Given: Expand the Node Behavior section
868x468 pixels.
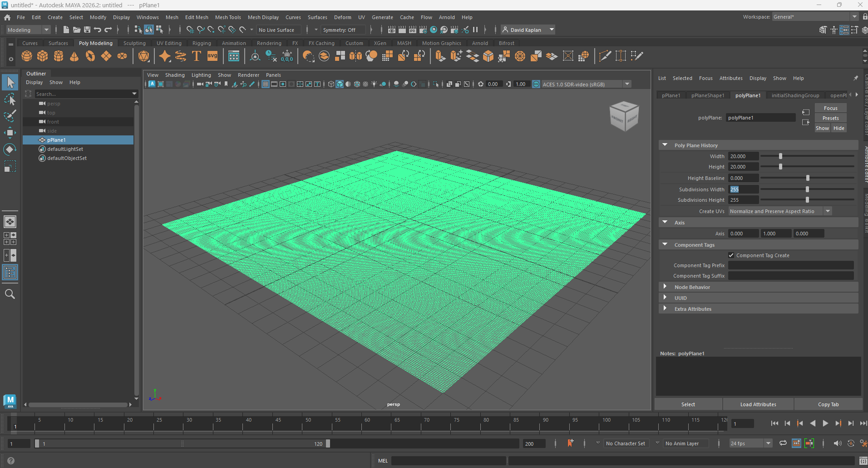Looking at the screenshot, I should pyautogui.click(x=665, y=287).
